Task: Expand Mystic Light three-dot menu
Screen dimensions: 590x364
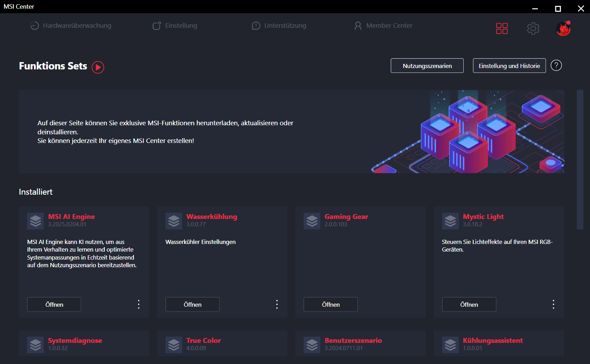Action: click(x=553, y=304)
